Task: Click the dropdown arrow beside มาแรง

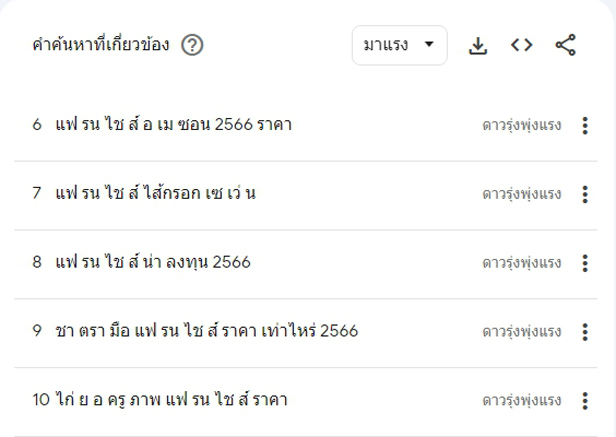Action: click(x=429, y=45)
